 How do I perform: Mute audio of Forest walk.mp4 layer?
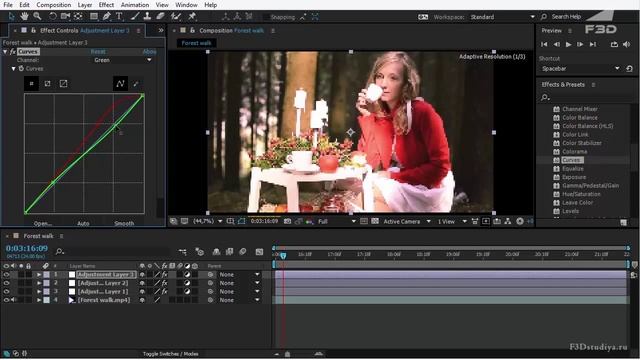13,300
